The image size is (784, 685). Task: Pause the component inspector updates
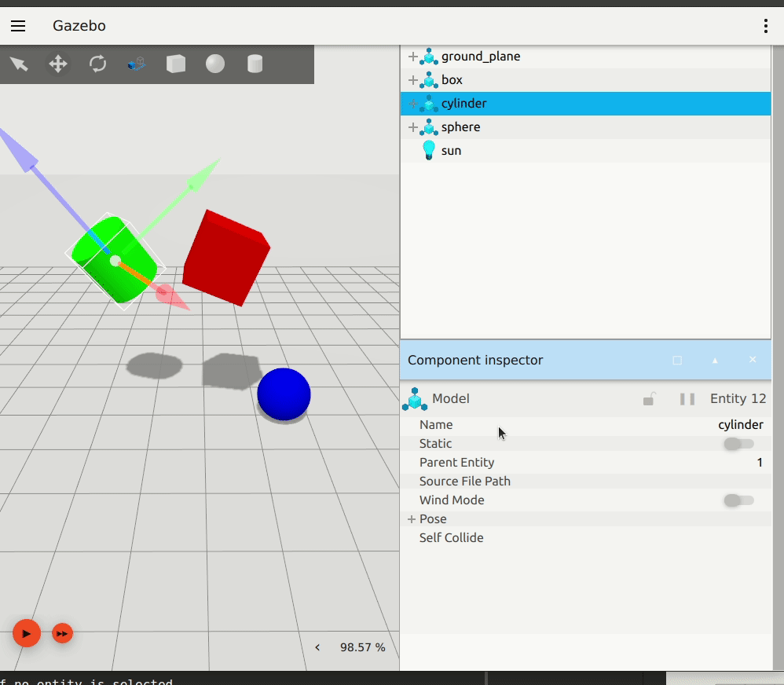point(687,398)
